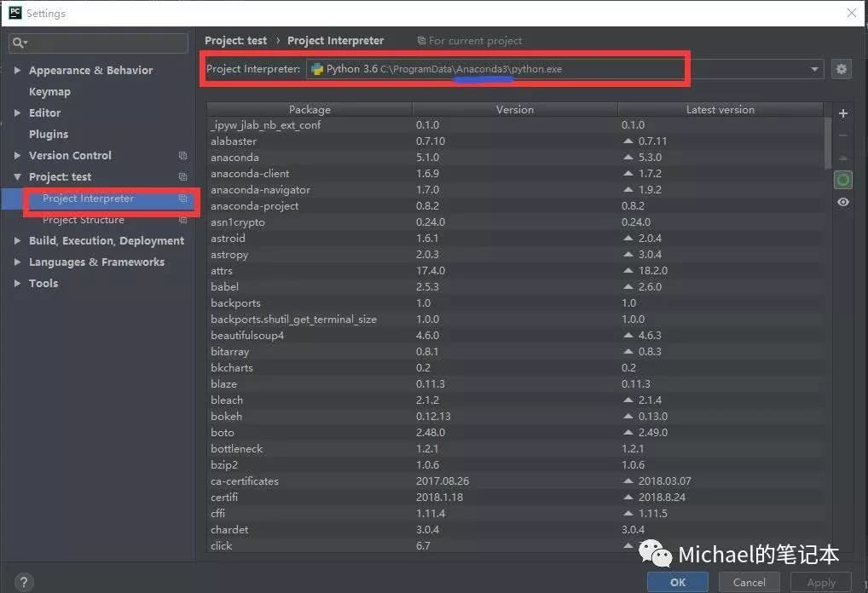Viewport: 868px width, 593px height.
Task: Select the blaze package row
Action: pos(515,384)
